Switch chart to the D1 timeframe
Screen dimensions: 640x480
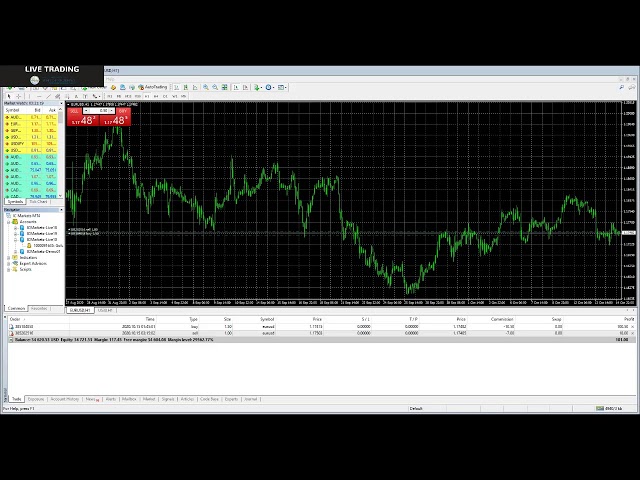165,97
